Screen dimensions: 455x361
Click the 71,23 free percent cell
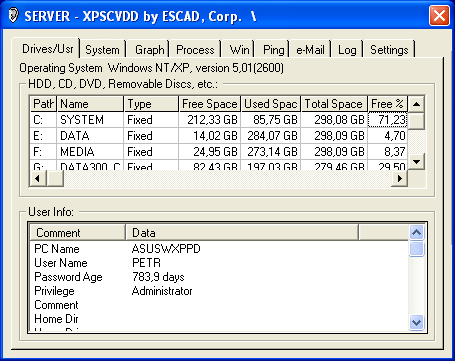(387, 120)
